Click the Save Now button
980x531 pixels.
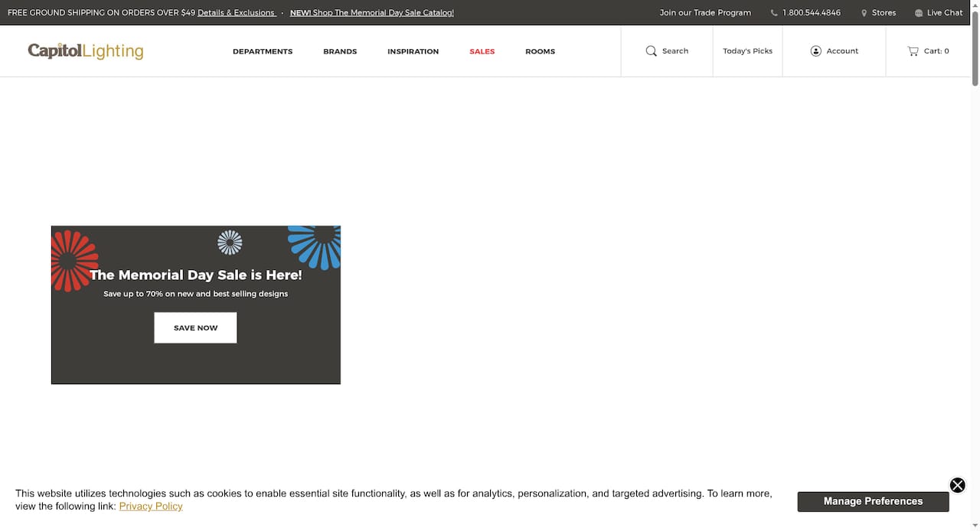tap(195, 327)
